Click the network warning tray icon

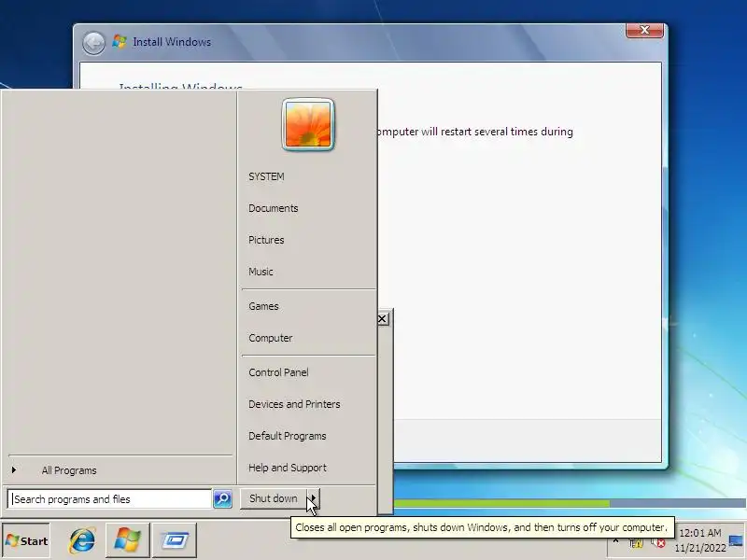(636, 543)
